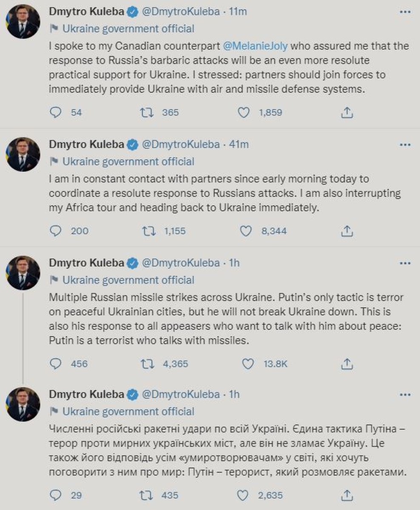Open more options on the 41m tweet
The width and height of the screenshot is (420, 510).
[x=405, y=145]
